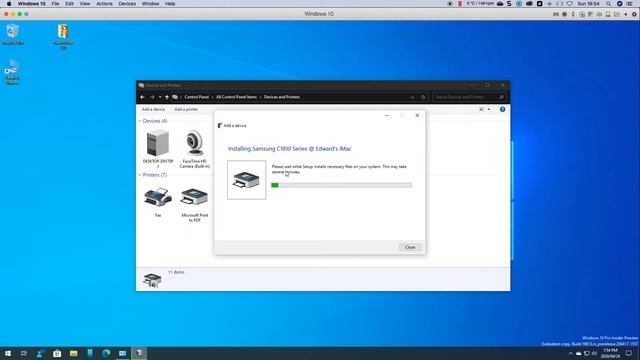Click the installation progress bar
The width and height of the screenshot is (640, 360).
pyautogui.click(x=342, y=185)
